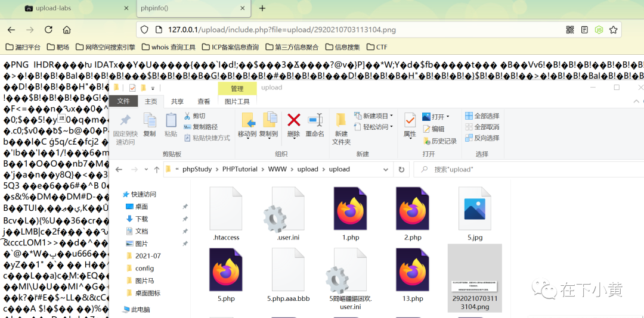Click the Edit item in Open group
644x318 pixels.
(434, 129)
